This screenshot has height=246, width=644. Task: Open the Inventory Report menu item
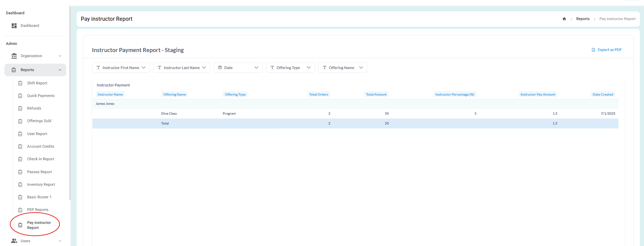[x=41, y=184]
